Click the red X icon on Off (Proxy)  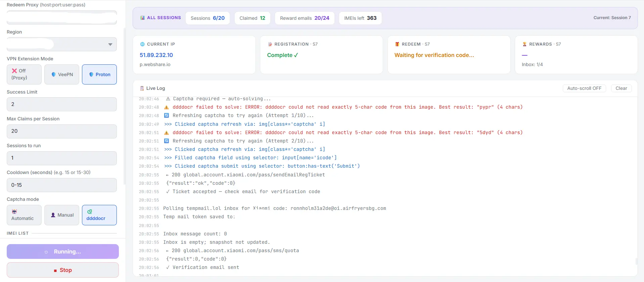pos(14,71)
